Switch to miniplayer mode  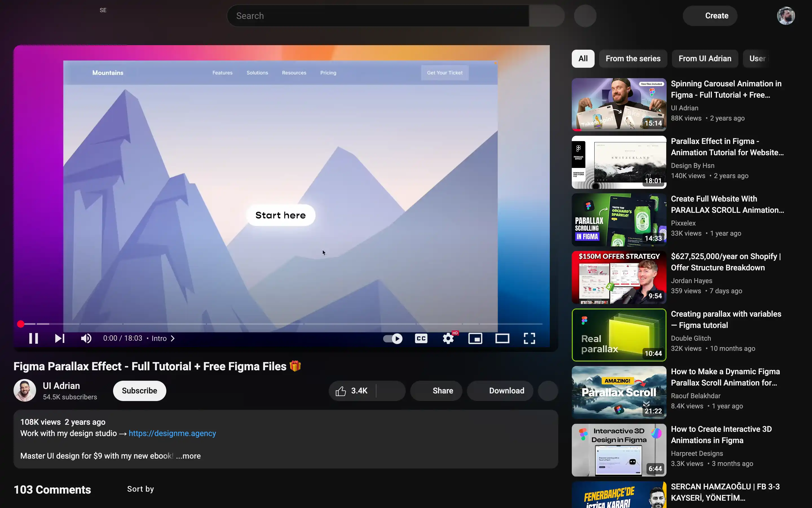(x=475, y=338)
